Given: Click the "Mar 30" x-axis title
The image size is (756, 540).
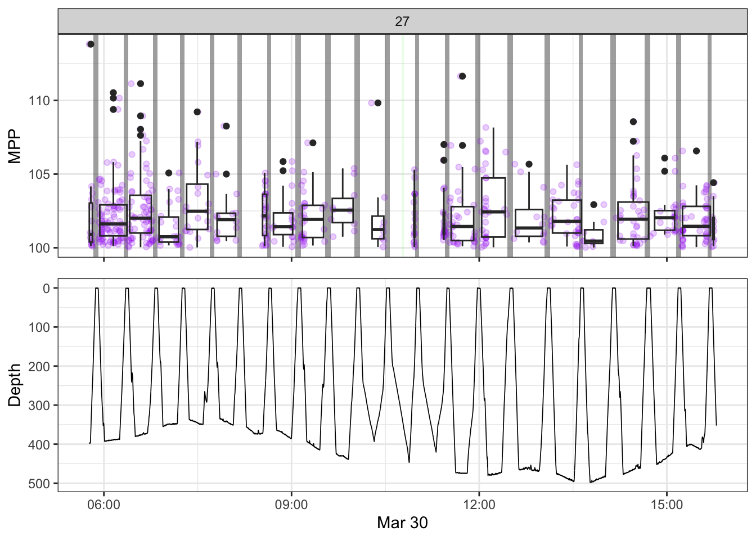Looking at the screenshot, I should pos(402,523).
